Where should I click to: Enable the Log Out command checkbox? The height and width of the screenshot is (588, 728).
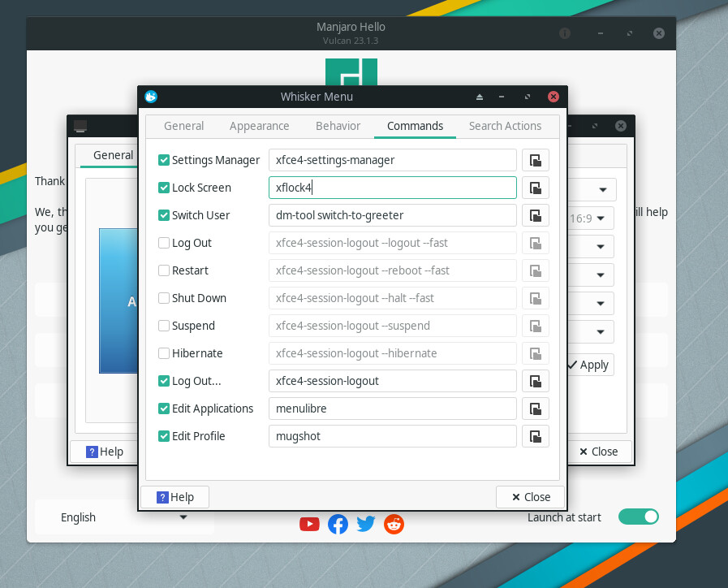[x=163, y=243]
